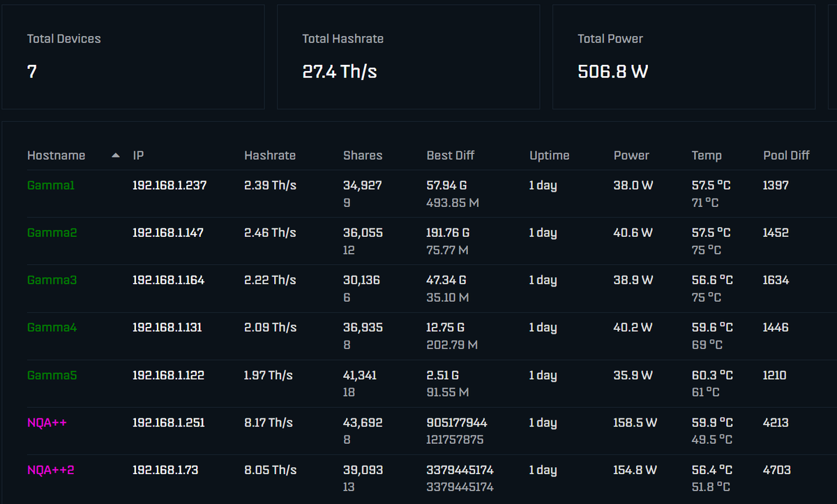Click the 2.46 Th/s hashrate value

click(x=271, y=233)
